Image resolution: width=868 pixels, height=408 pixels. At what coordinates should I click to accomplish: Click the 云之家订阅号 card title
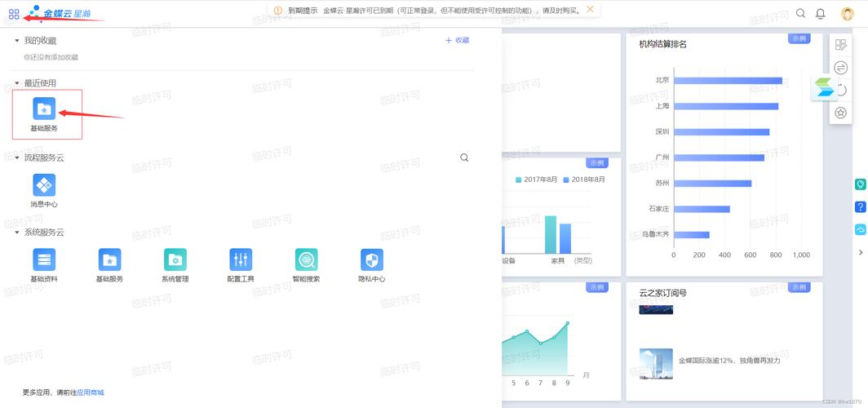point(662,293)
